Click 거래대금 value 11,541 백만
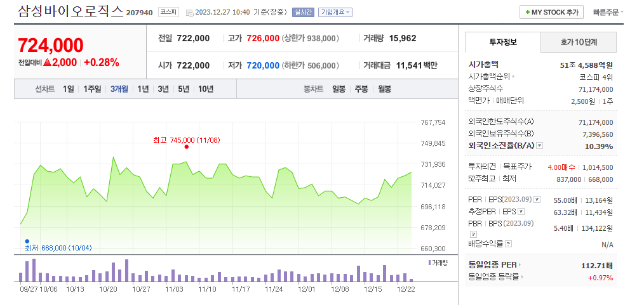The width and height of the screenshot is (644, 305). 417,65
